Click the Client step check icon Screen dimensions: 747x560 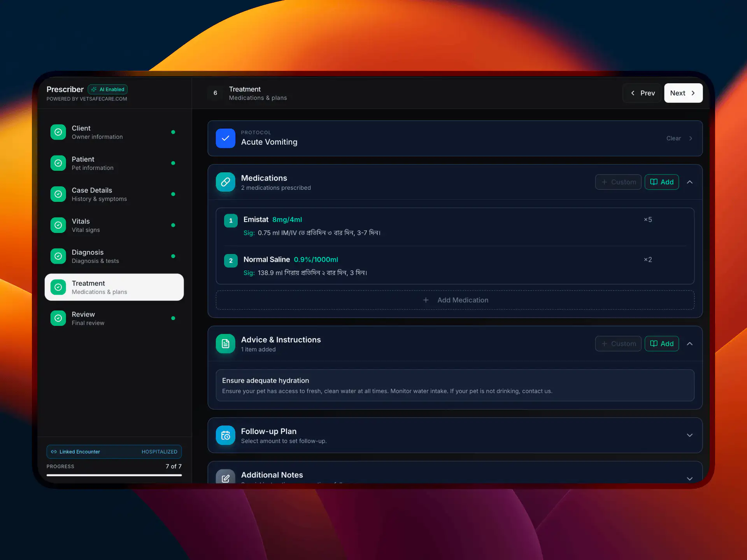(58, 132)
